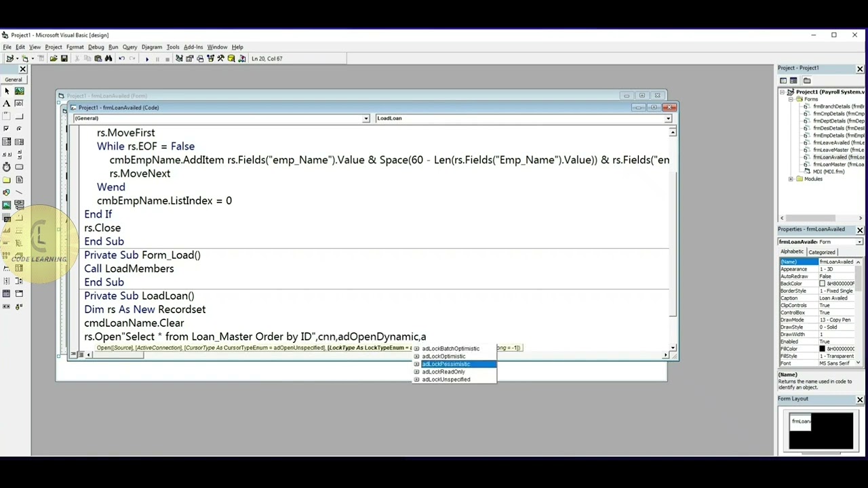This screenshot has height=488, width=868.
Task: Select the OptionButton control in toolbox
Action: coord(19,129)
